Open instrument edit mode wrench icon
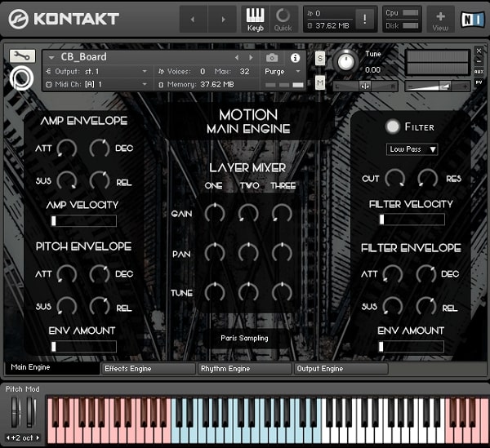 click(22, 56)
